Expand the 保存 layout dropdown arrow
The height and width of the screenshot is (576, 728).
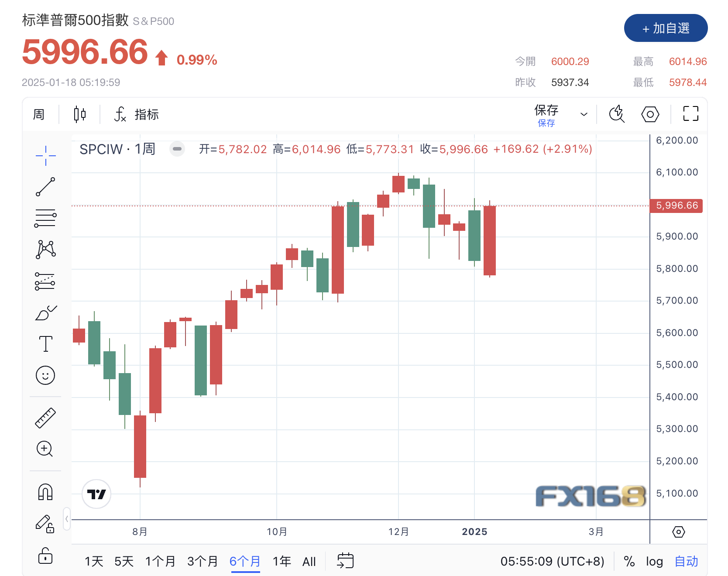click(x=584, y=114)
